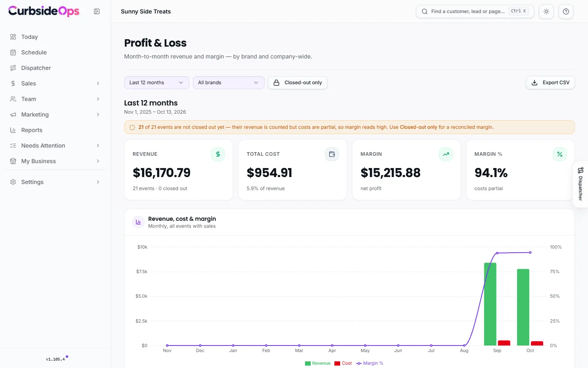The height and width of the screenshot is (368, 588).
Task: Toggle the Cost series in chart legend
Action: click(x=343, y=363)
